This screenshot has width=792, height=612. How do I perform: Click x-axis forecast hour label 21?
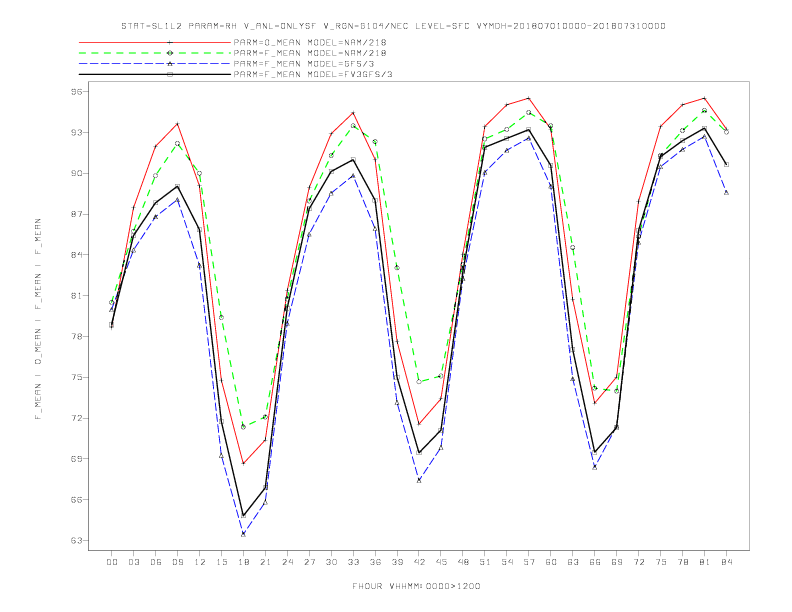coord(265,562)
